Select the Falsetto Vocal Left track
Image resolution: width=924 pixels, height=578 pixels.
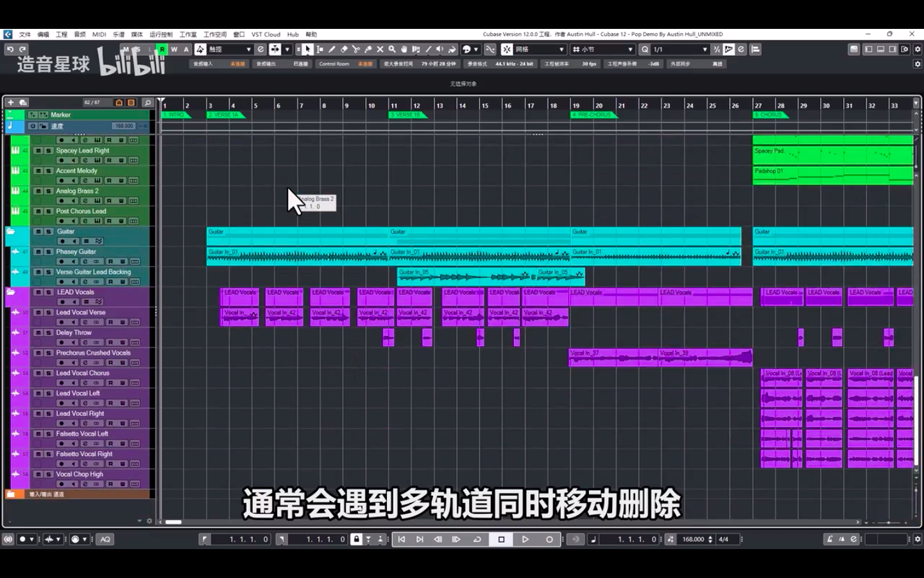tap(82, 433)
